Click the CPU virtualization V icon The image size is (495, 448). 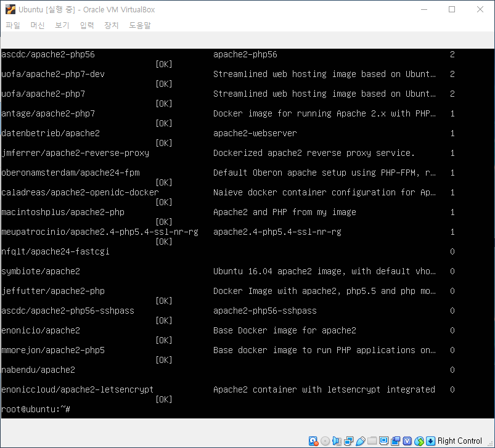(x=407, y=441)
